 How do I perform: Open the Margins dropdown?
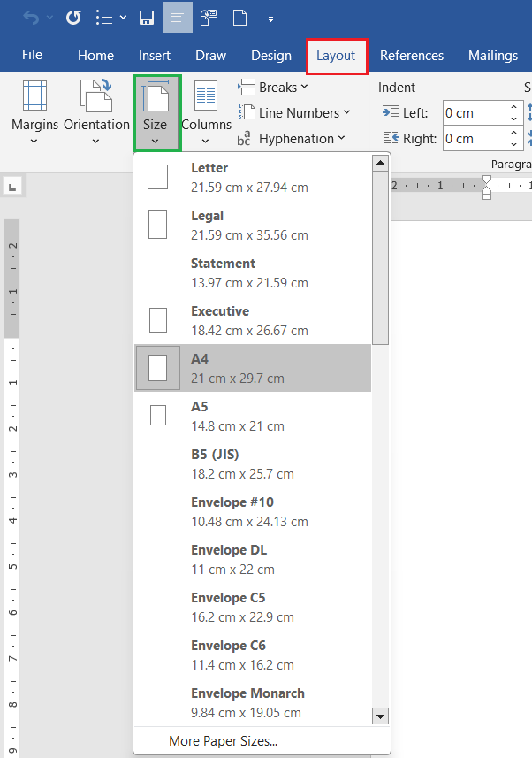coord(34,112)
